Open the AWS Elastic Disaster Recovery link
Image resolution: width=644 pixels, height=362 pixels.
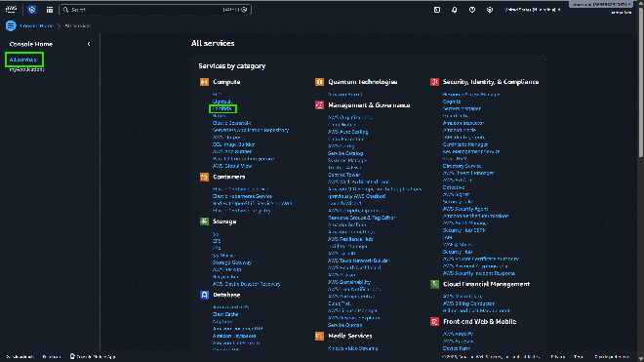click(247, 284)
